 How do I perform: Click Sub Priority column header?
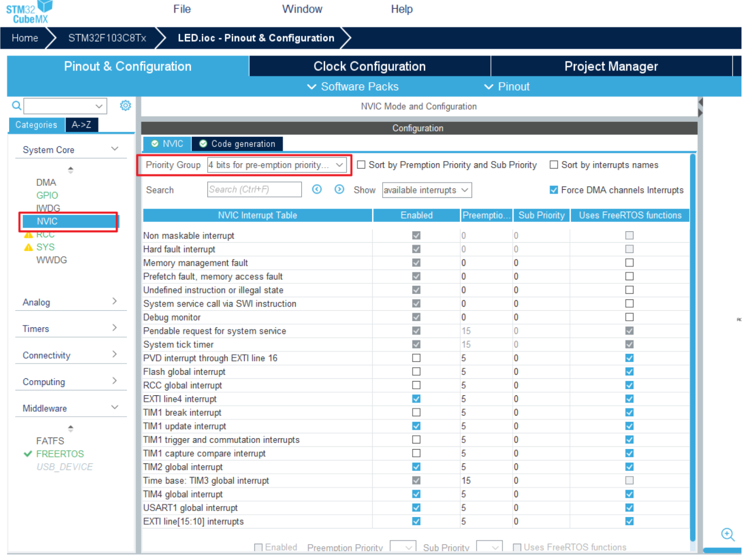click(x=541, y=215)
